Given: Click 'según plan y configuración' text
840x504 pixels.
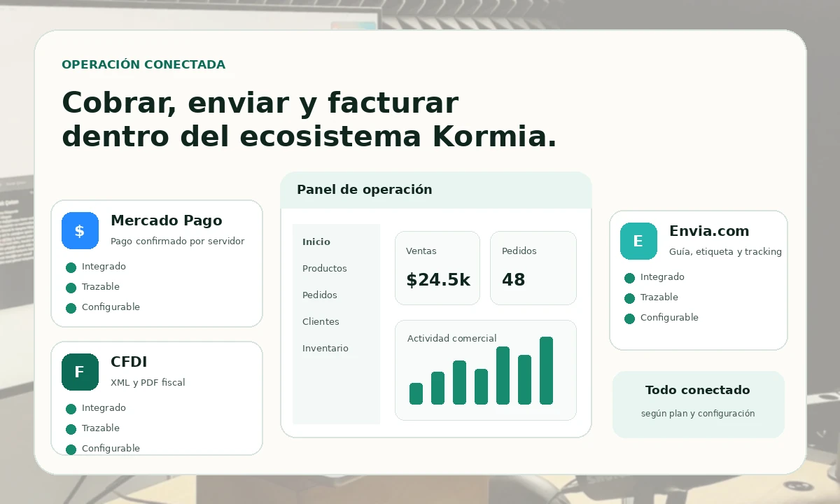Looking at the screenshot, I should (698, 414).
